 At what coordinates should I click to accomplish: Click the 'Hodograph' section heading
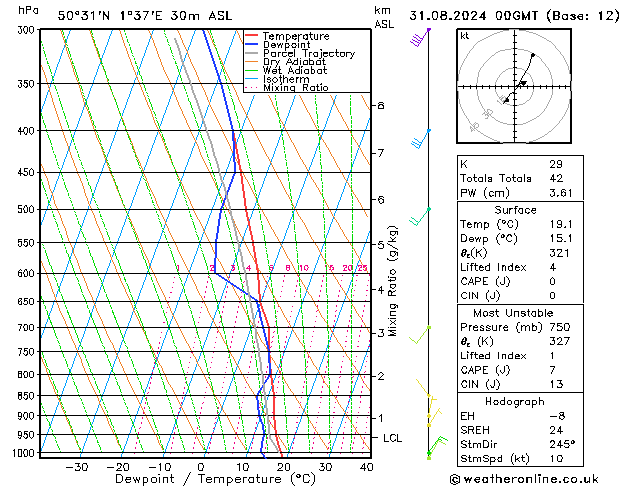click(515, 402)
